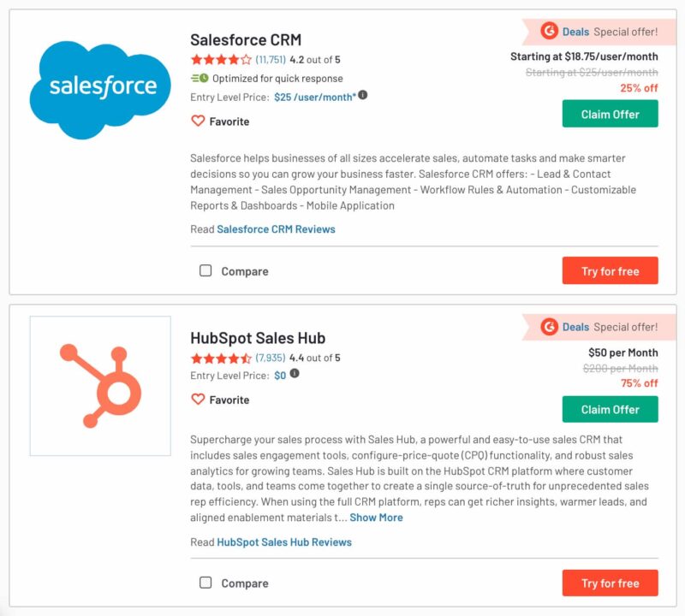Click the HubSpot star rating

coord(221,358)
